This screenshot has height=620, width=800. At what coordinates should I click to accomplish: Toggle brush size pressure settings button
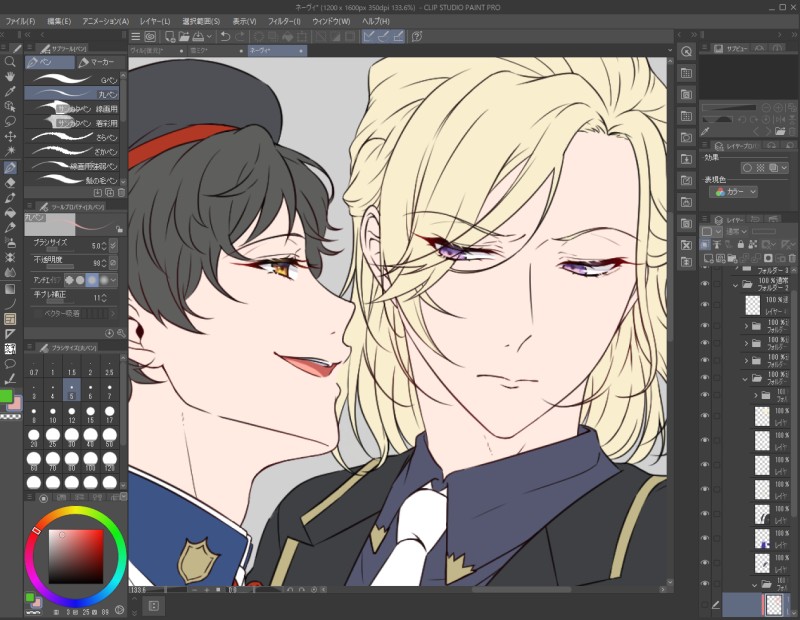point(113,245)
